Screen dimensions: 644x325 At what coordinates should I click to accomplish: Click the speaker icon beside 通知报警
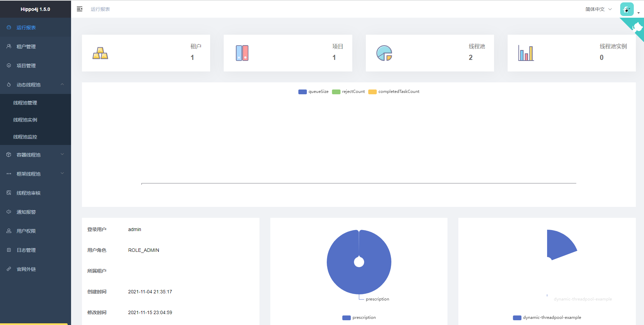9,212
